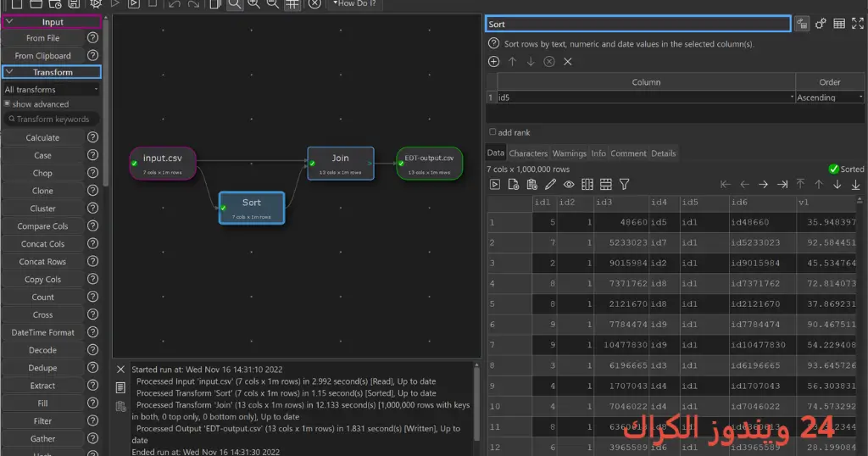The width and height of the screenshot is (868, 456).
Task: Click the Column header in sort table
Action: pos(646,82)
